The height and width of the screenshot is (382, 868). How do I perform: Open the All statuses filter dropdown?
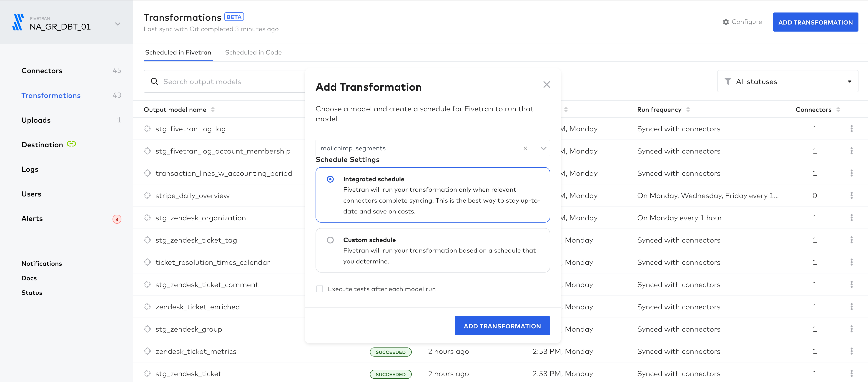click(x=788, y=82)
